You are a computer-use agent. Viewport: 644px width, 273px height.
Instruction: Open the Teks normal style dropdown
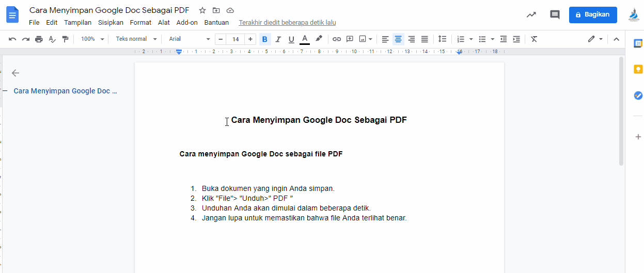(x=136, y=39)
